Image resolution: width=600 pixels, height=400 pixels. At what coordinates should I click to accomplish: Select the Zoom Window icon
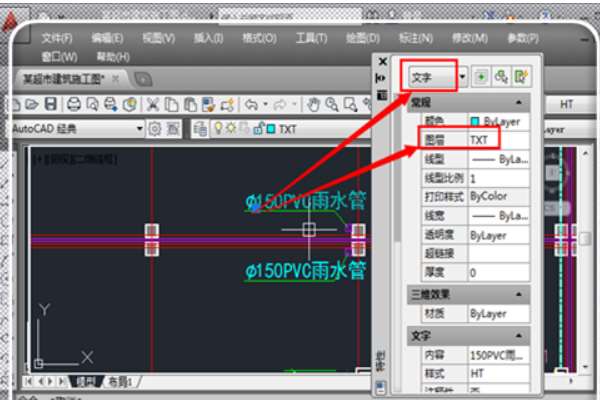tap(350, 104)
